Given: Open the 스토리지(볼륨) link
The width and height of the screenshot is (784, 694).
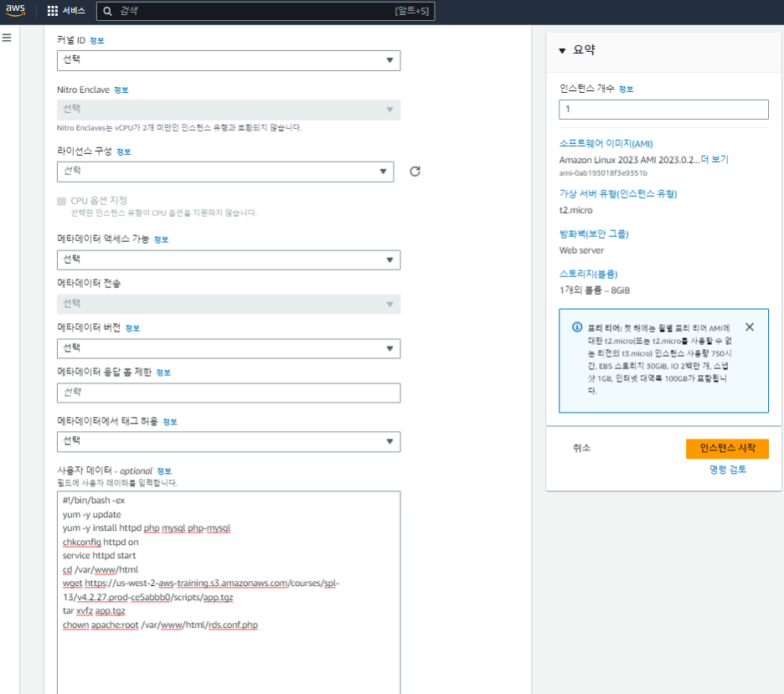Looking at the screenshot, I should 588,274.
